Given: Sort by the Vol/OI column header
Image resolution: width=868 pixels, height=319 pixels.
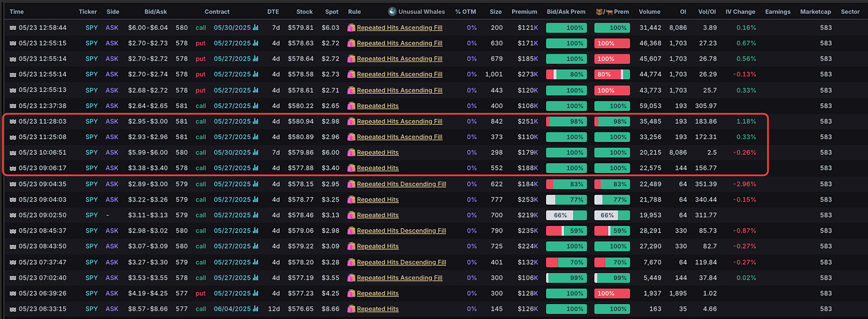Looking at the screenshot, I should coord(706,12).
